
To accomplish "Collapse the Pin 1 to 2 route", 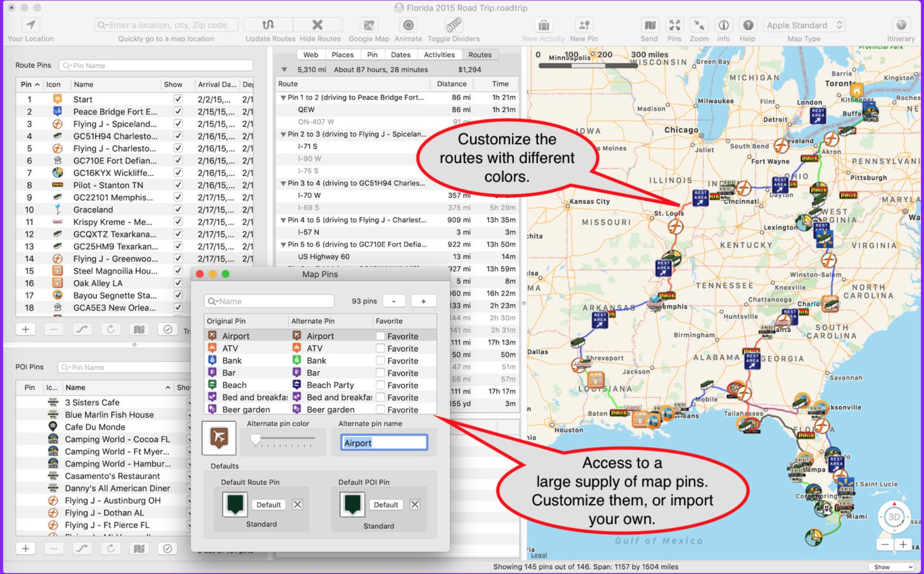I will (283, 98).
